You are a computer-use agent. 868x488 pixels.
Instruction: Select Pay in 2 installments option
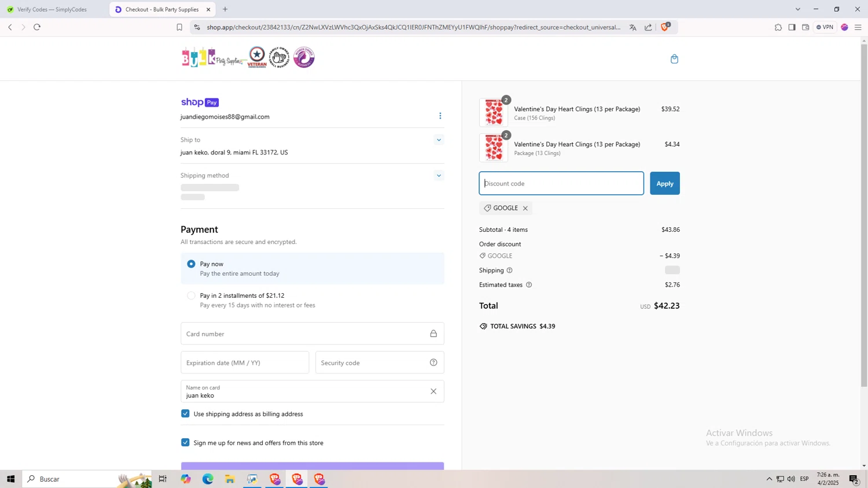point(191,295)
